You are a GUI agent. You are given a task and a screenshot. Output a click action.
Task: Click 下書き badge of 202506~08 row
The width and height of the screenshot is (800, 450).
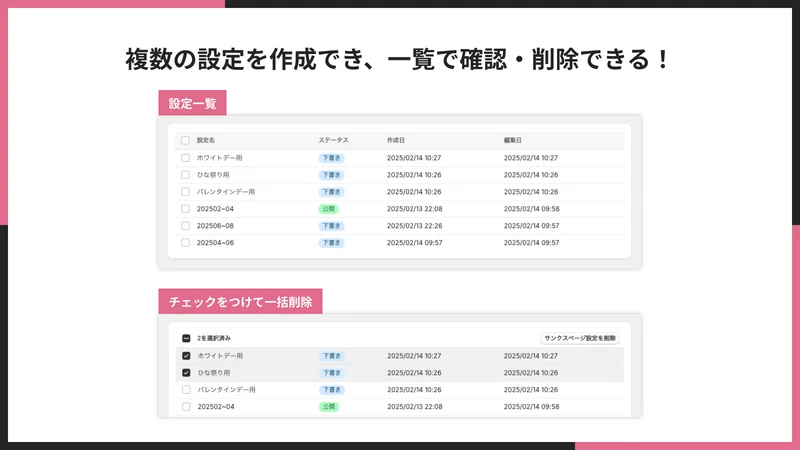pyautogui.click(x=332, y=226)
